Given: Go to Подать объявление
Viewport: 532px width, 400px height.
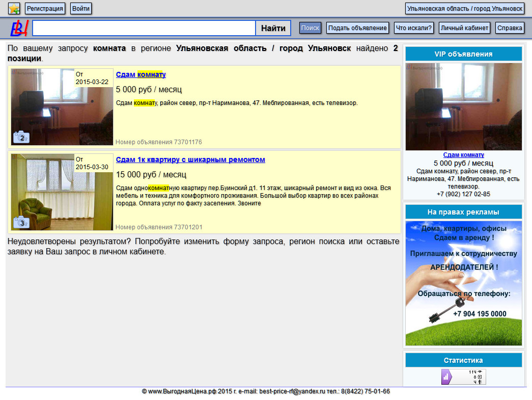Looking at the screenshot, I should pos(357,28).
